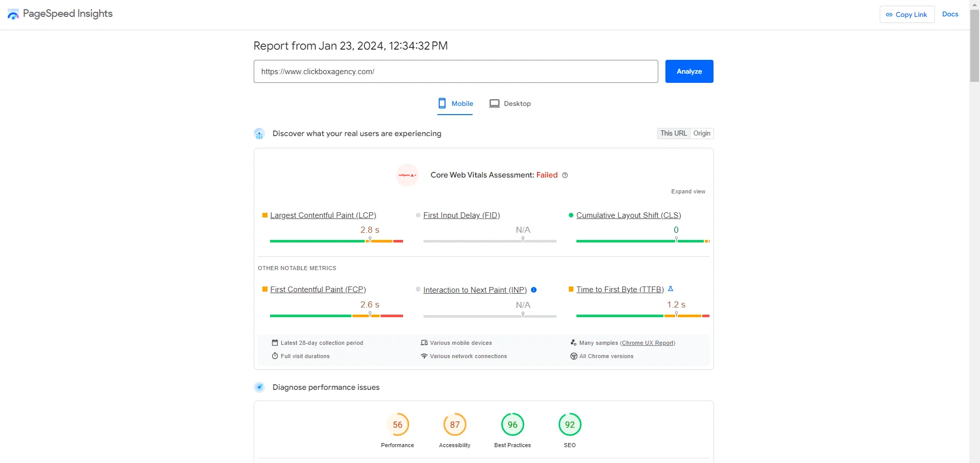Click the stopwatch icon for visit durations
Screen dimensions: 980x463
(x=275, y=356)
